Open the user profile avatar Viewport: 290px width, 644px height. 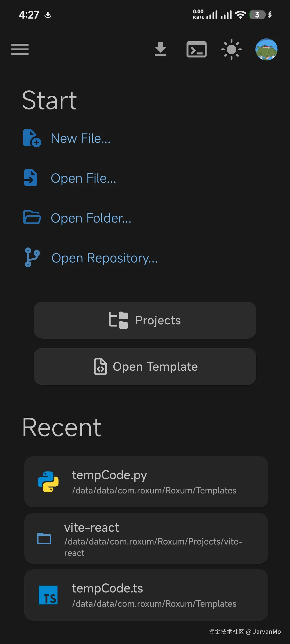point(266,49)
